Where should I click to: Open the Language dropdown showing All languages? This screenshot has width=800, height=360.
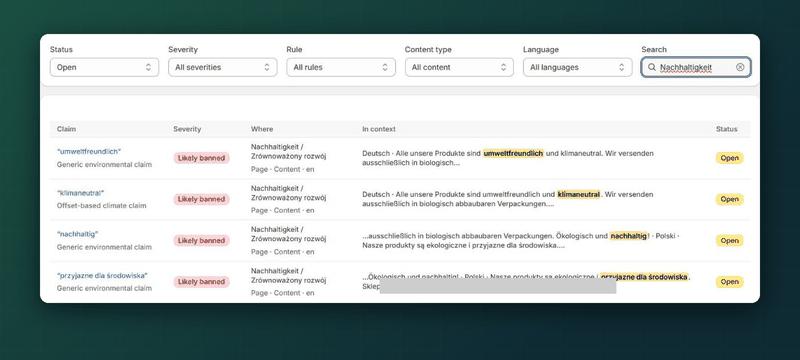[x=578, y=67]
